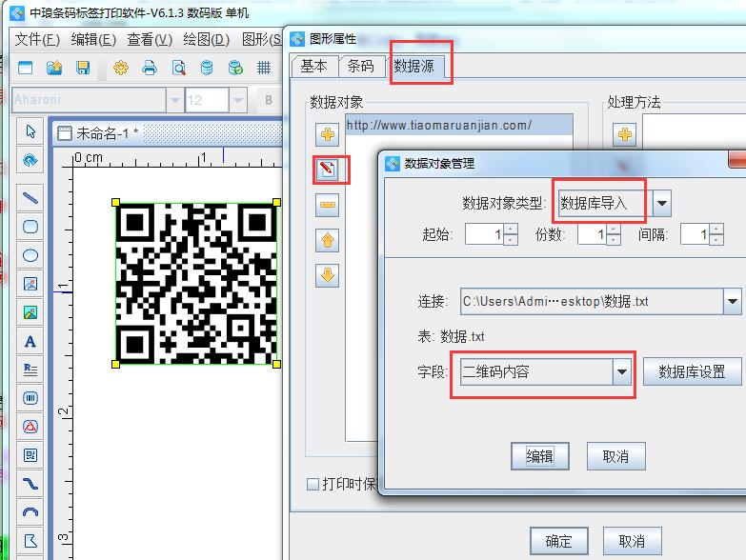Click the save document icon in toolbar

[x=83, y=68]
